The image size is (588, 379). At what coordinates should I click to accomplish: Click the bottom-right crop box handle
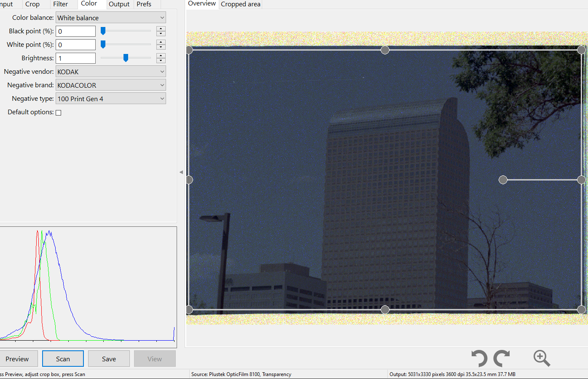pos(581,310)
